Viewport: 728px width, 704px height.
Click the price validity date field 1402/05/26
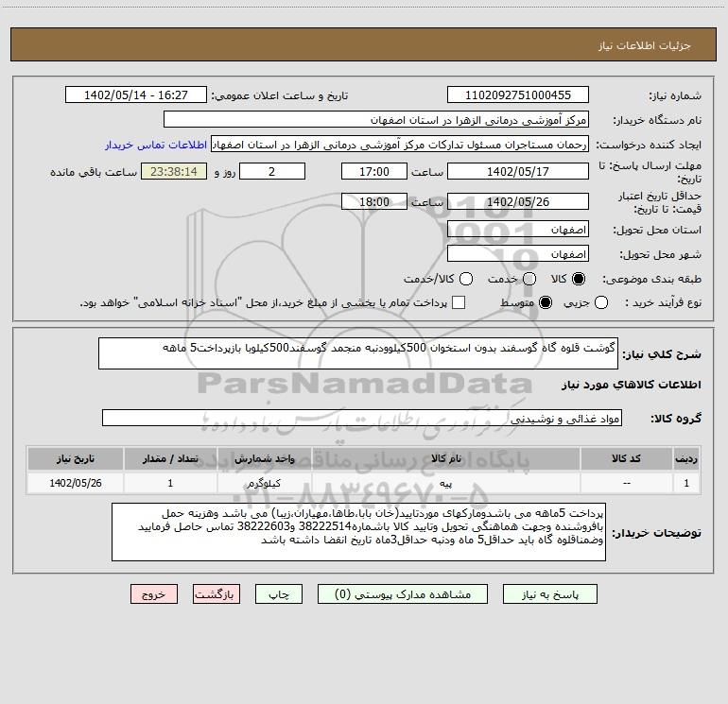click(518, 201)
